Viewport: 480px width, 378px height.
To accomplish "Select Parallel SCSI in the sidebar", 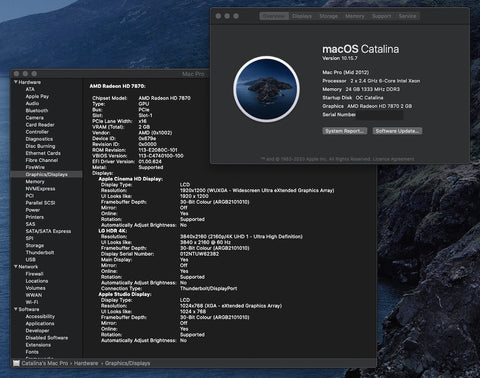I will point(40,203).
